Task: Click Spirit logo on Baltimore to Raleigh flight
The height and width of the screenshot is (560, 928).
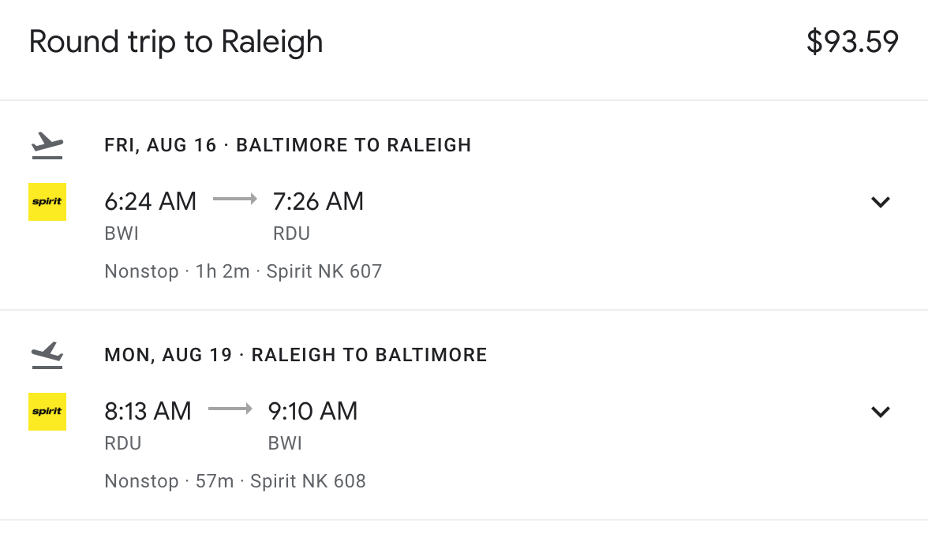Action: coord(47,202)
